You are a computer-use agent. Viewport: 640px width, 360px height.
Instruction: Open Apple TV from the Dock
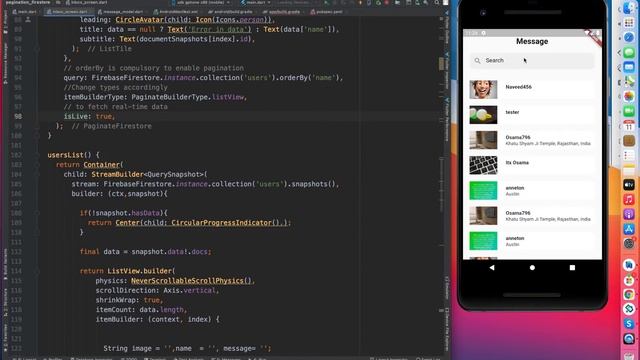pyautogui.click(x=629, y=184)
